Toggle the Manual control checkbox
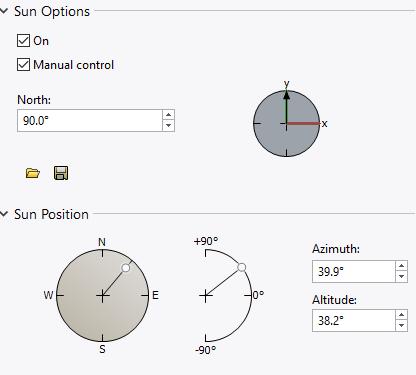The width and height of the screenshot is (416, 375). (23, 65)
